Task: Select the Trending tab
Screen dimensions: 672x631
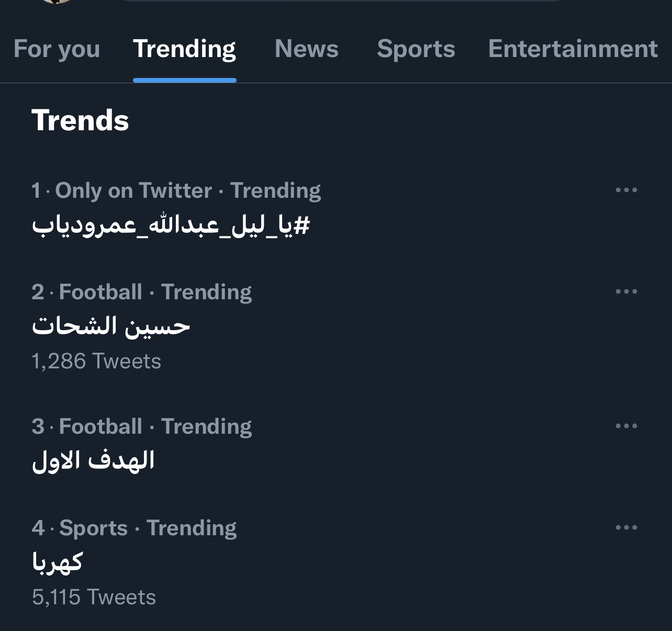Action: [x=184, y=49]
